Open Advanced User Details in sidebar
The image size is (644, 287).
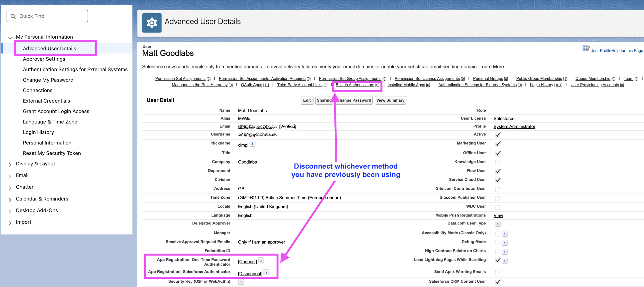pyautogui.click(x=49, y=48)
